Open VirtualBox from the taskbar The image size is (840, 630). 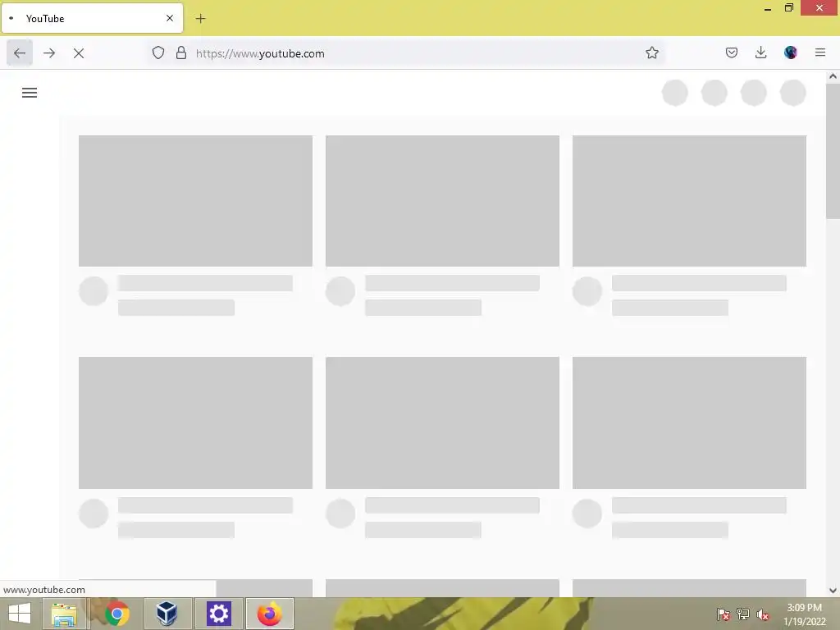[167, 614]
